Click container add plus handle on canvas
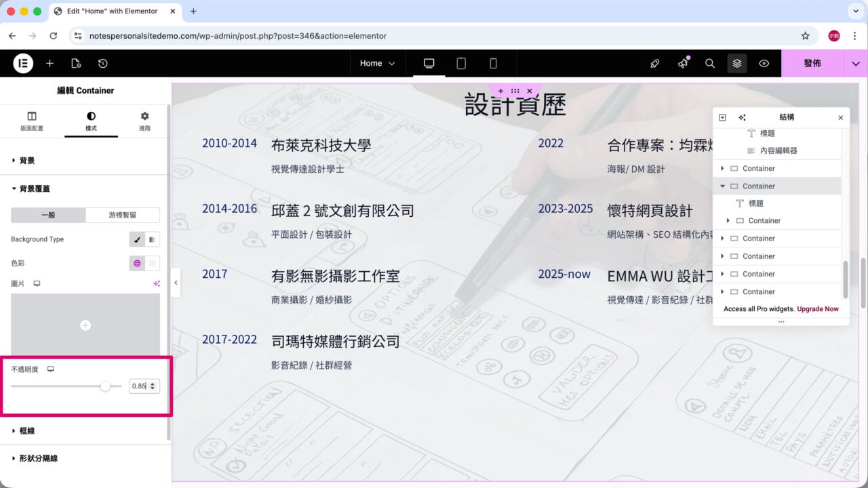 coord(500,91)
